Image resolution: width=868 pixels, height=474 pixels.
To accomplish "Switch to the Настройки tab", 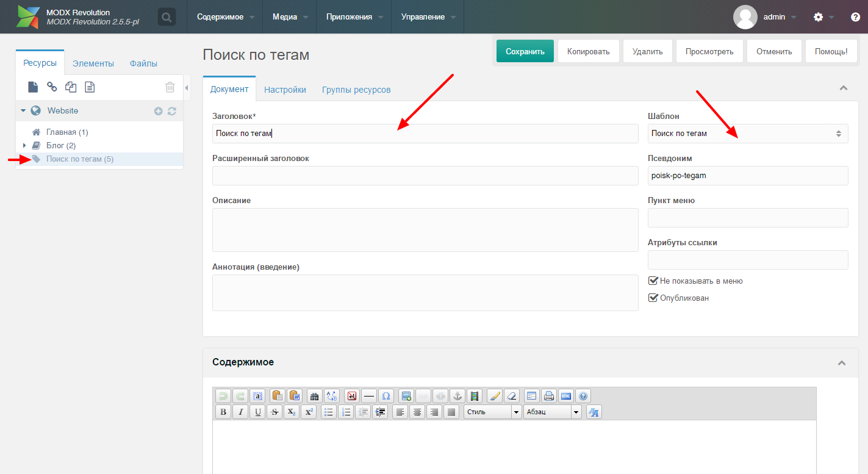I will [x=285, y=90].
